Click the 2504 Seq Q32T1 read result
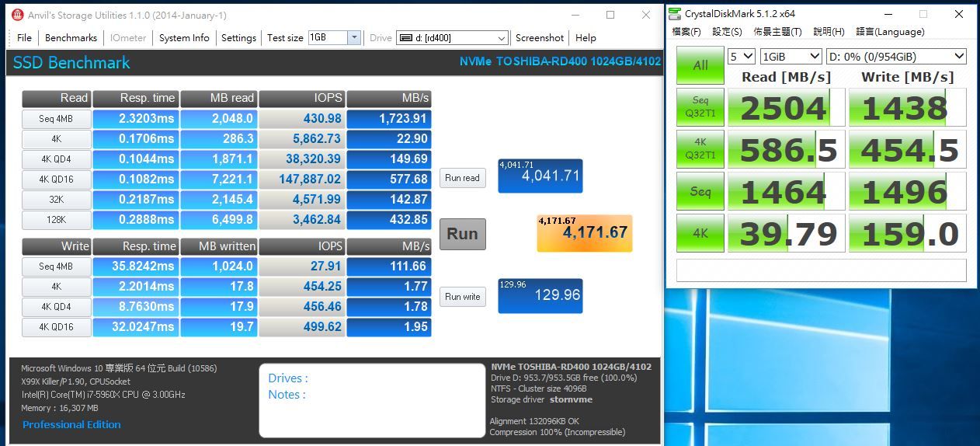The height and width of the screenshot is (446, 980). click(786, 107)
